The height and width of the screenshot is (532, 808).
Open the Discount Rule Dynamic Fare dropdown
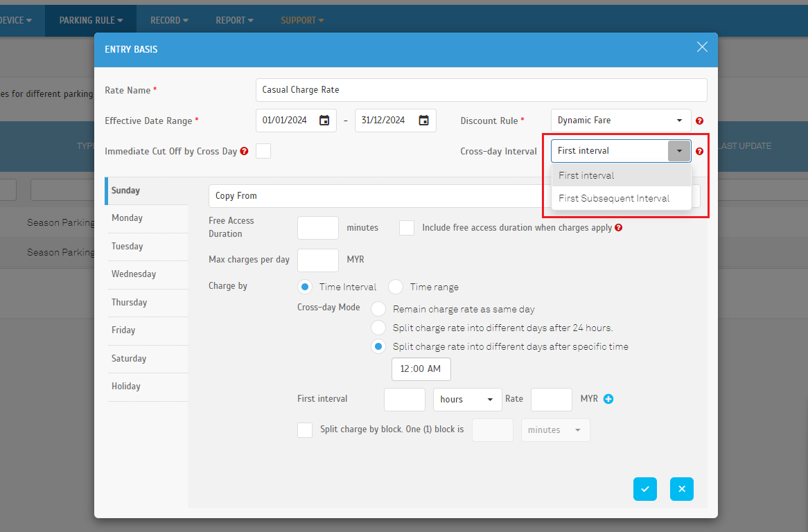tap(620, 121)
